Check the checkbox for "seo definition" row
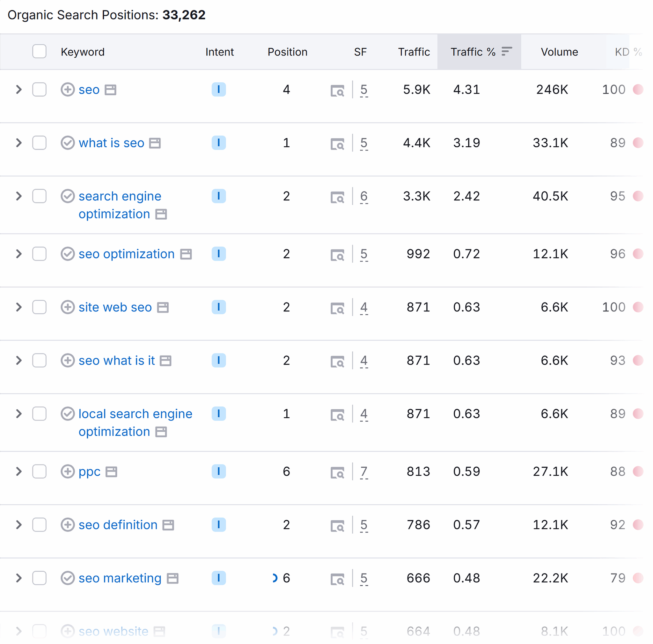 pyautogui.click(x=39, y=525)
